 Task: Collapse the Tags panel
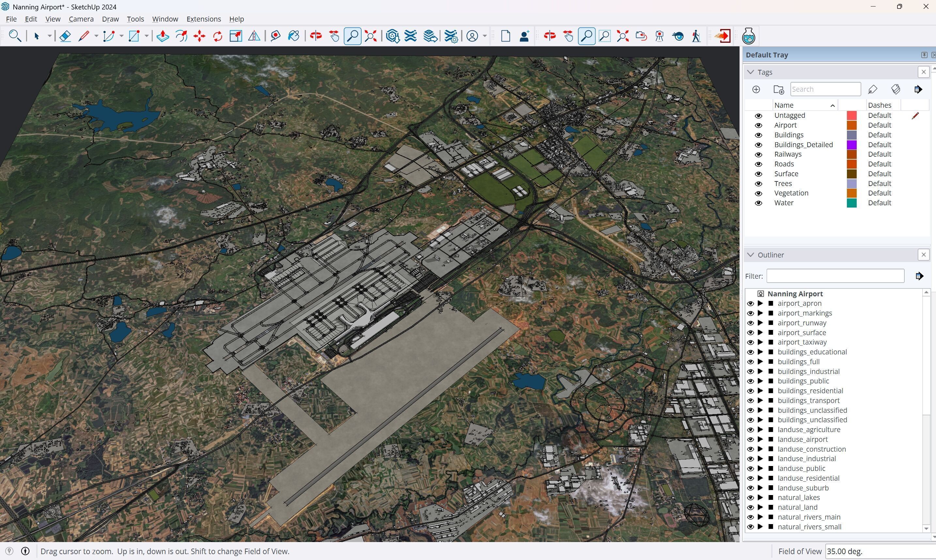pyautogui.click(x=751, y=72)
